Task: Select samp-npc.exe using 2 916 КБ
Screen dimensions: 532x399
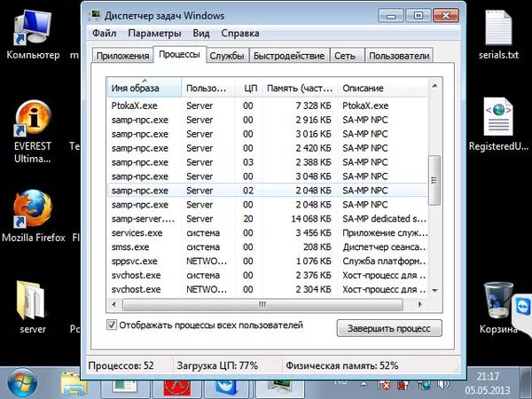Action: tap(268, 120)
